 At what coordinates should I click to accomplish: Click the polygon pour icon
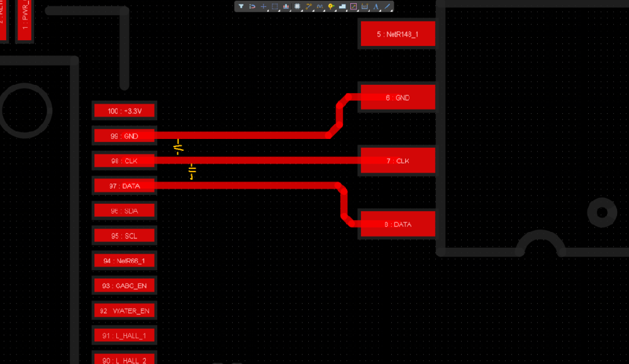coord(342,6)
